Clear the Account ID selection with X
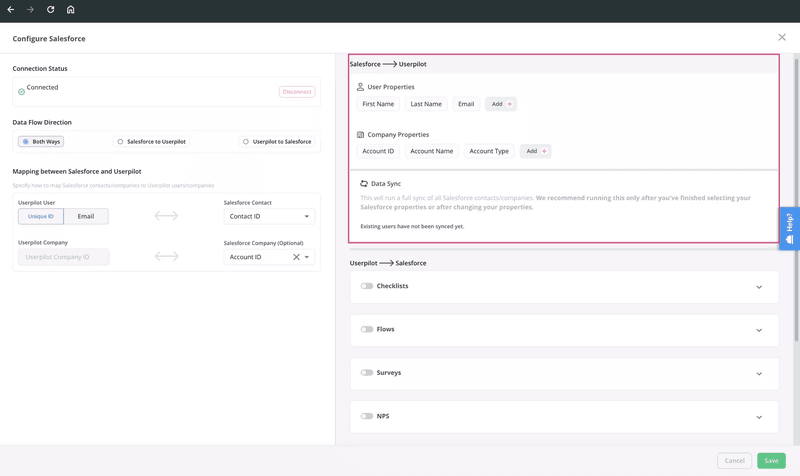This screenshot has width=800, height=476. 296,257
